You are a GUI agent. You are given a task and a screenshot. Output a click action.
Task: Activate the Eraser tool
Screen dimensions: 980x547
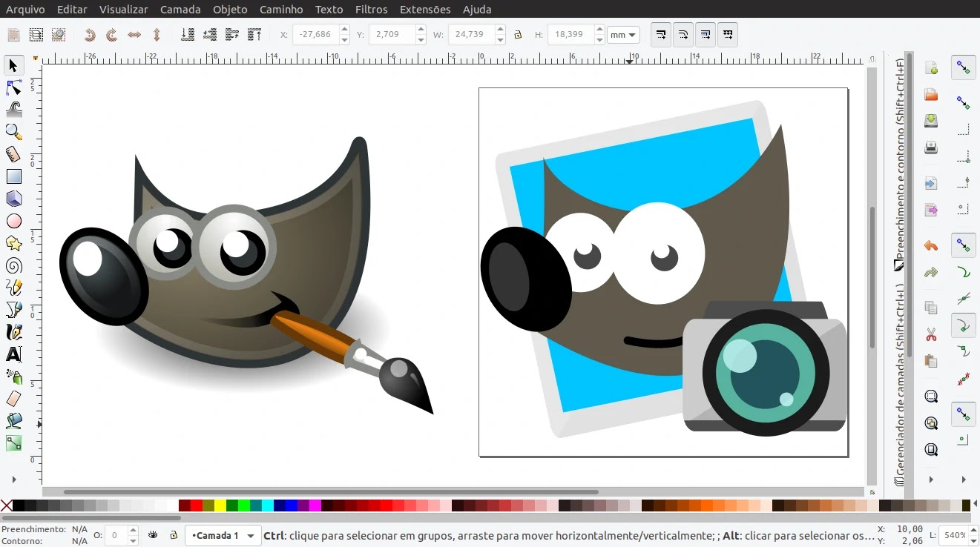[13, 399]
